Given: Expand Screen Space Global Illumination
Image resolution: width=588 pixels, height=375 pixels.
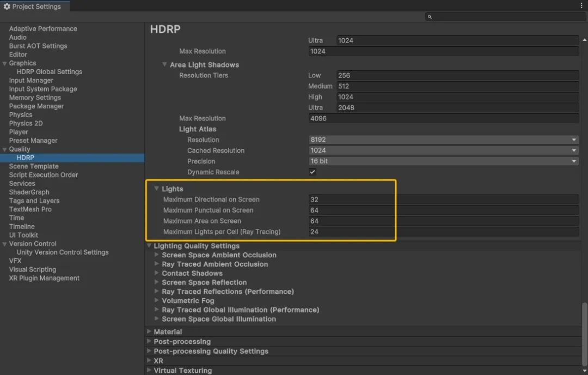Looking at the screenshot, I should coord(156,319).
